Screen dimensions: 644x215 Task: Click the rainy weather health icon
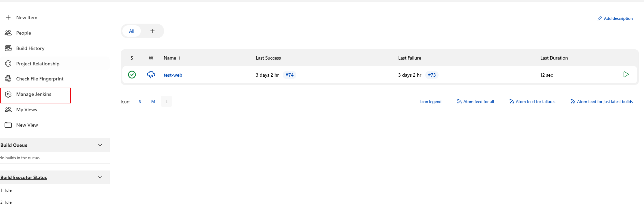click(151, 75)
